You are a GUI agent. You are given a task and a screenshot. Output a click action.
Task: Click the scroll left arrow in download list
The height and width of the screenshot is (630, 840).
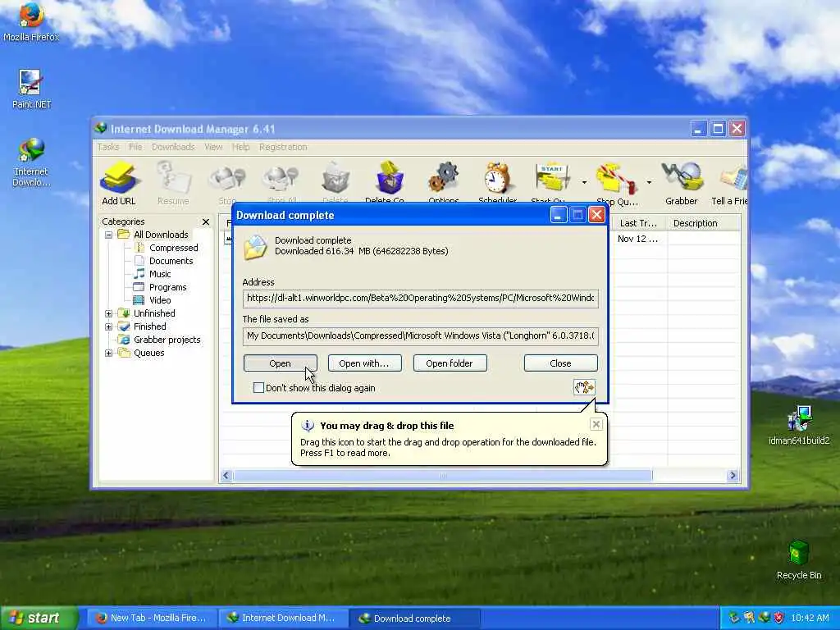pos(226,475)
